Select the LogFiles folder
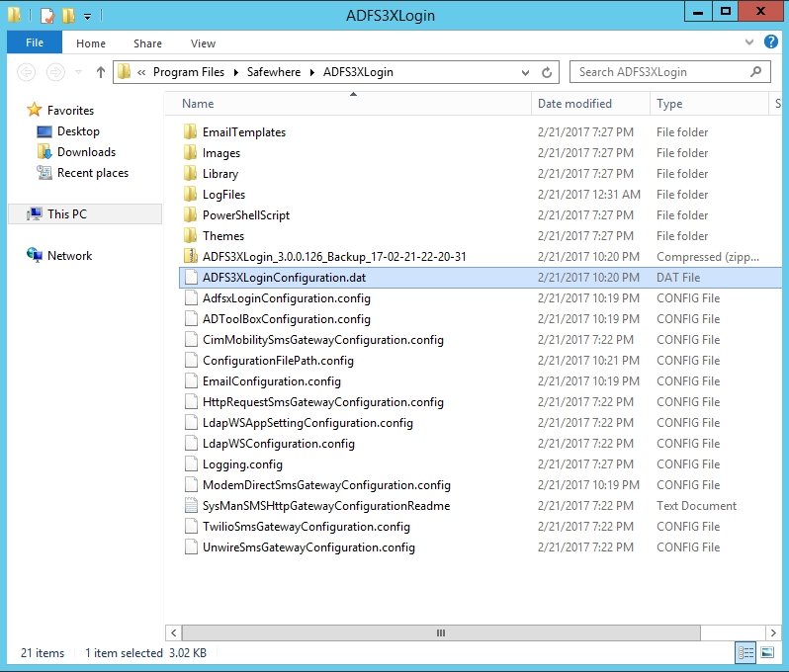The image size is (789, 672). (x=223, y=195)
